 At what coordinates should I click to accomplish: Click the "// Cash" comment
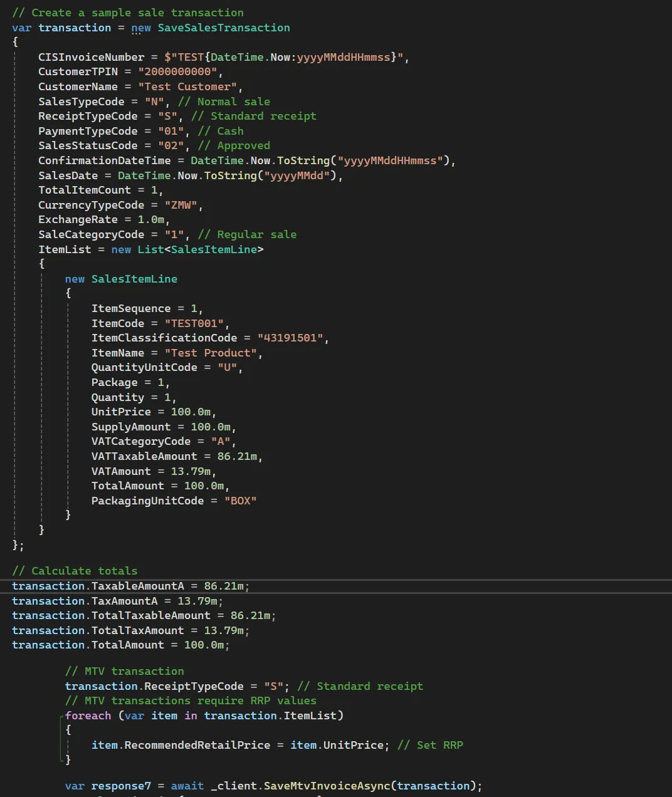[221, 131]
